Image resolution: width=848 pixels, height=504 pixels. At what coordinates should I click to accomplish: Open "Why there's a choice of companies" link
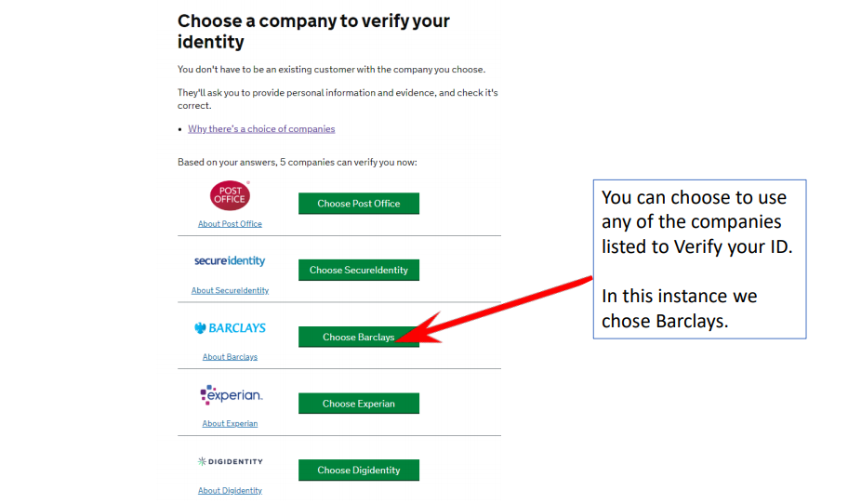(x=261, y=129)
